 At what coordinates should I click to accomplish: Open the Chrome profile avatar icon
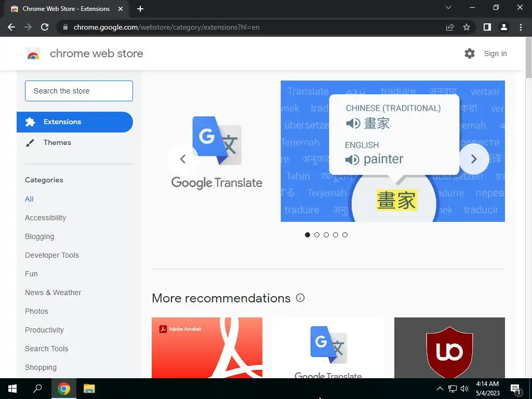pos(504,27)
